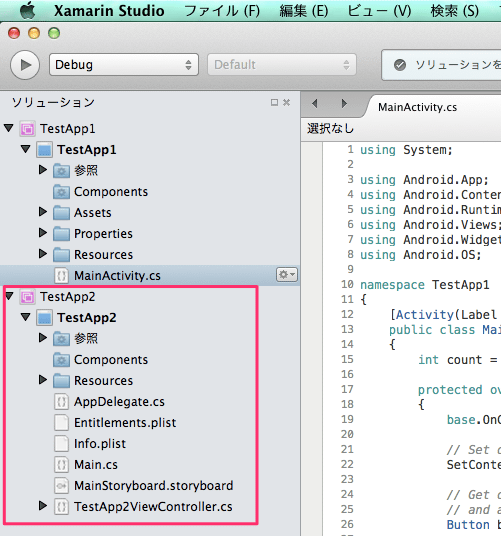501x536 pixels.
Task: Navigate forward with right arrow
Action: pyautogui.click(x=344, y=103)
